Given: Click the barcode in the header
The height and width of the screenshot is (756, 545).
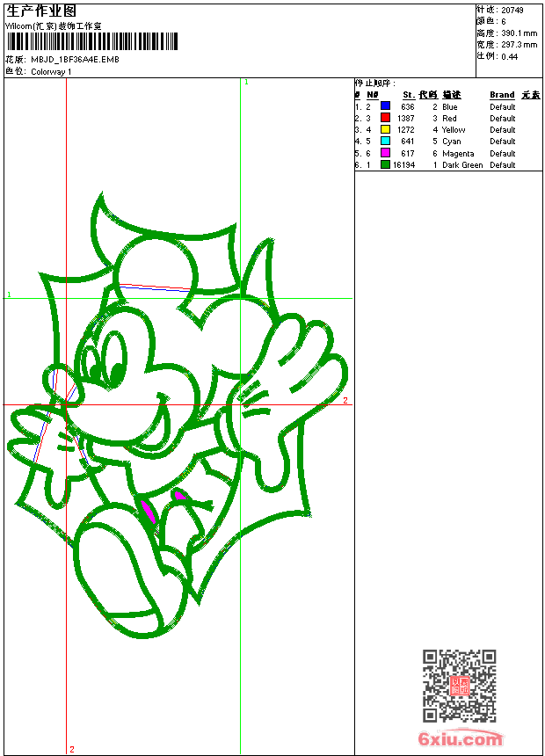Looking at the screenshot, I should 92,41.
